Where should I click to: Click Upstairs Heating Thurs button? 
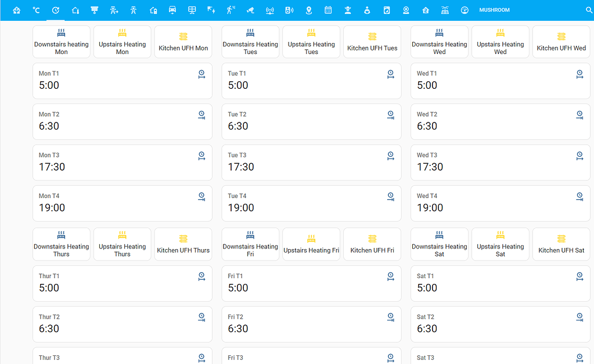pyautogui.click(x=123, y=244)
